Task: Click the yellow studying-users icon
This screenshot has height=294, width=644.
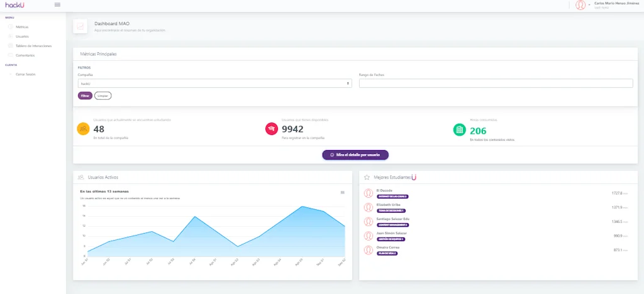Action: coord(84,129)
